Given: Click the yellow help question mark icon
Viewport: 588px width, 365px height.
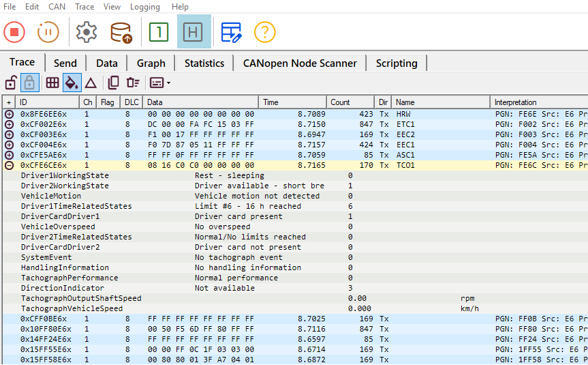Looking at the screenshot, I should [x=265, y=32].
